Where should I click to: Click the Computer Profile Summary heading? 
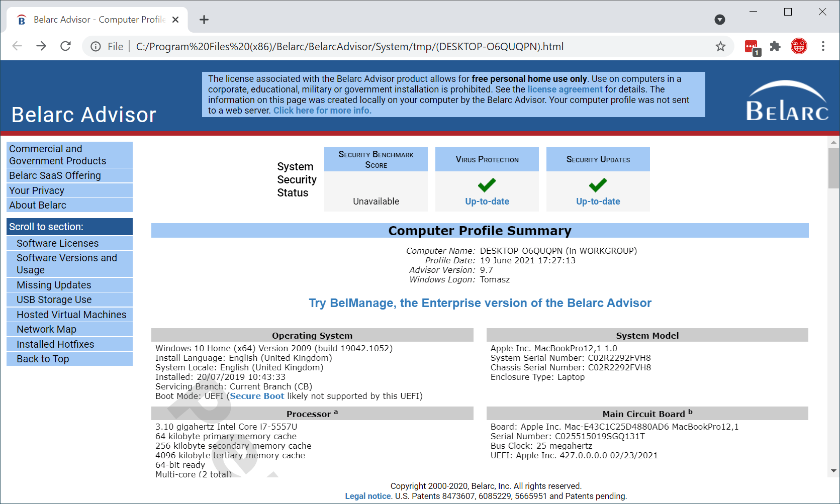[480, 231]
